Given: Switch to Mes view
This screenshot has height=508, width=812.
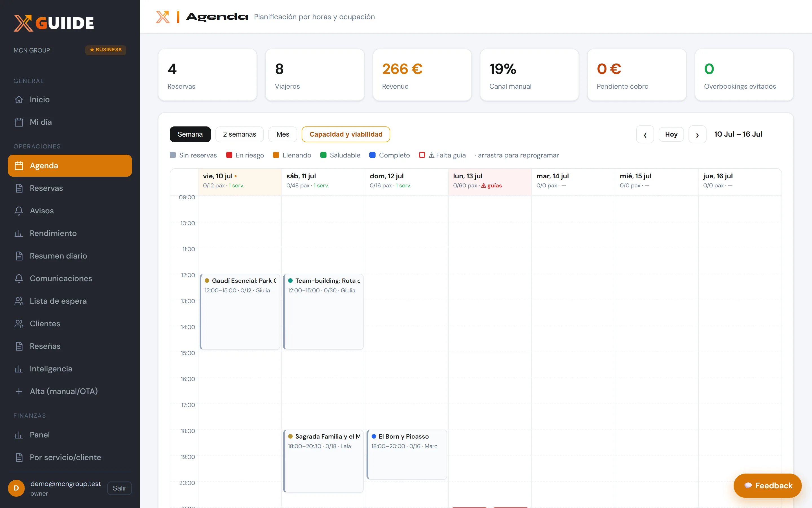Looking at the screenshot, I should pos(283,134).
